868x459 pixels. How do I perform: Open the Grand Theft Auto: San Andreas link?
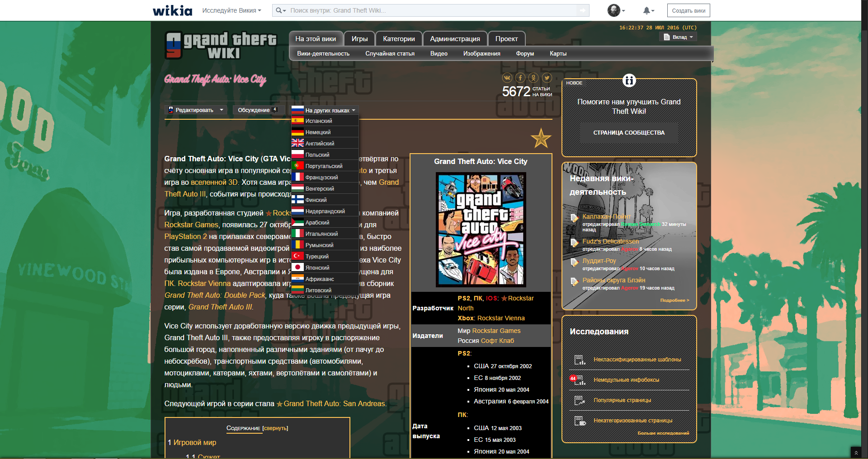(334, 403)
